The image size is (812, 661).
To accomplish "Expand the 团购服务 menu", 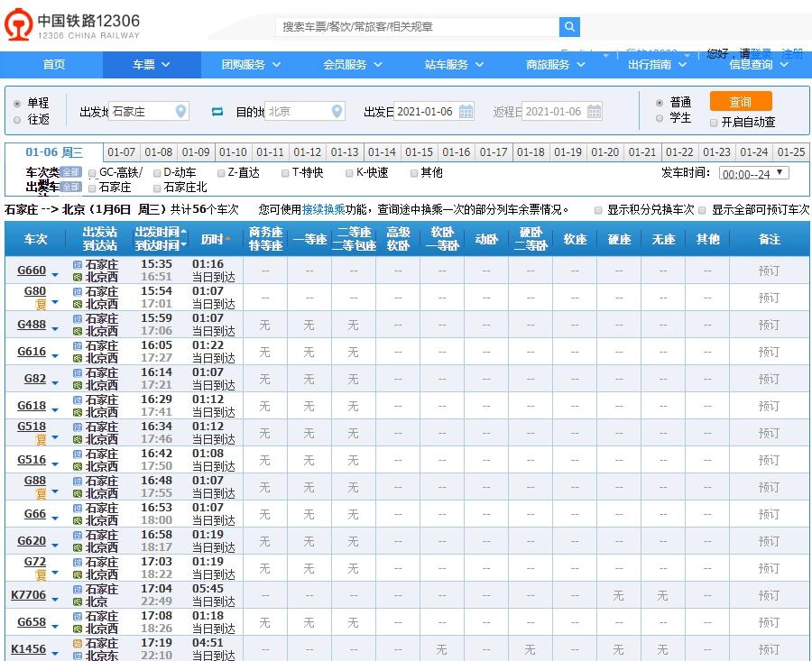I will coord(251,65).
